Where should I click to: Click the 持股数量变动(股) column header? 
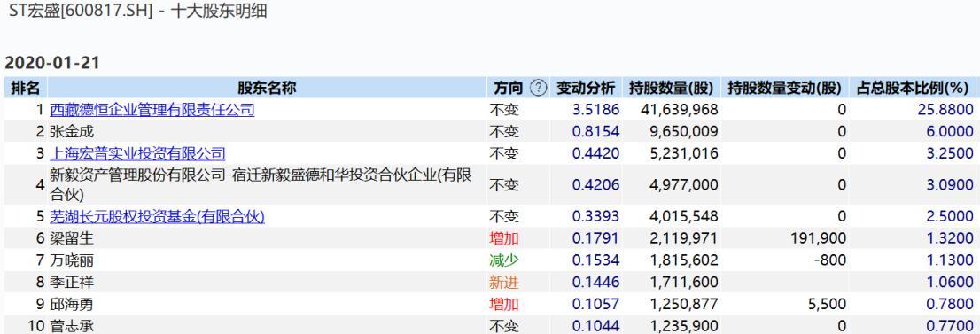(x=784, y=88)
